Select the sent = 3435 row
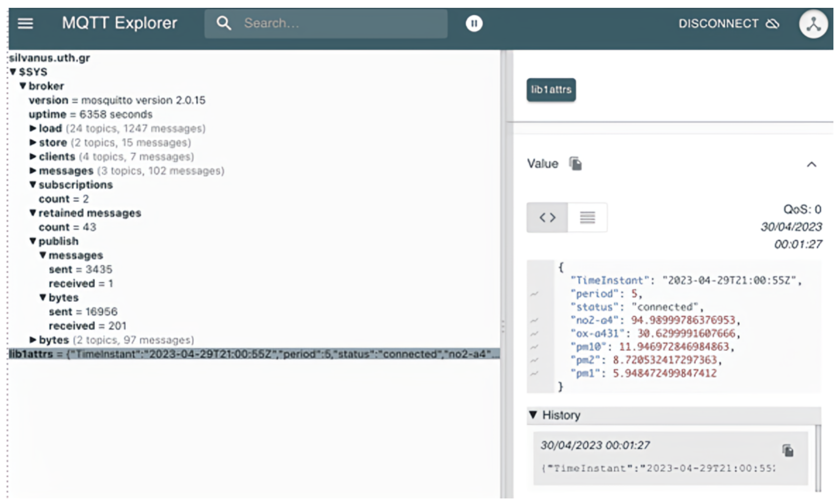 (80, 269)
